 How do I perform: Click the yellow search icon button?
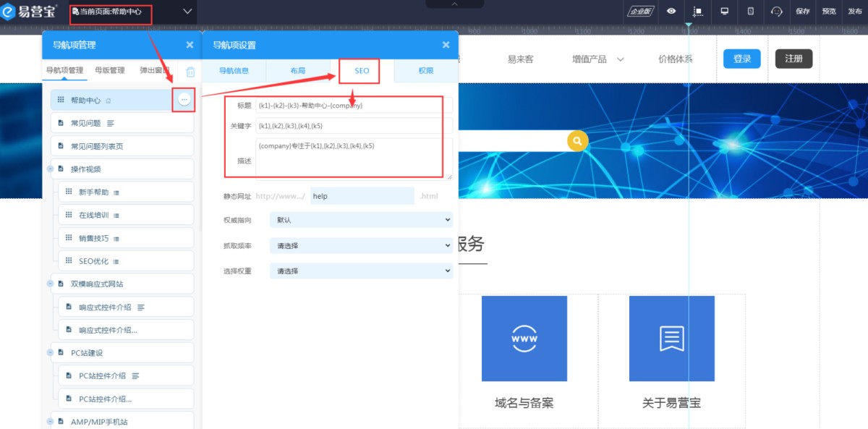[x=577, y=141]
